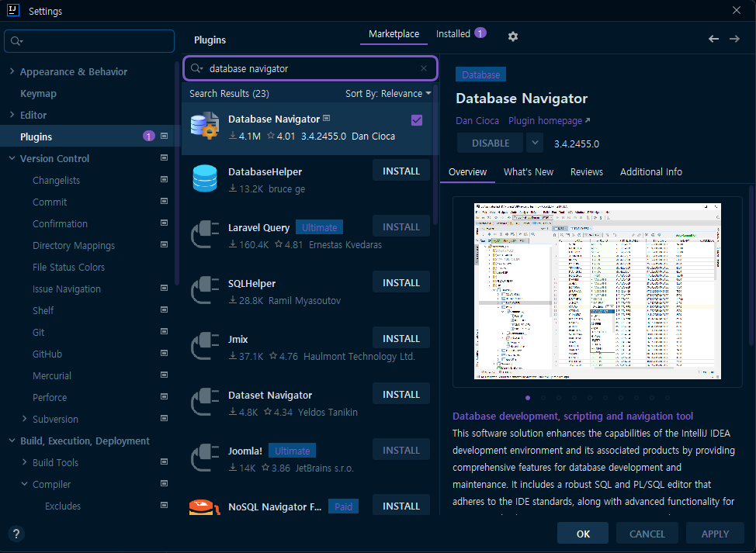Click the Database Navigator plugin icon
The image size is (756, 553).
[205, 126]
